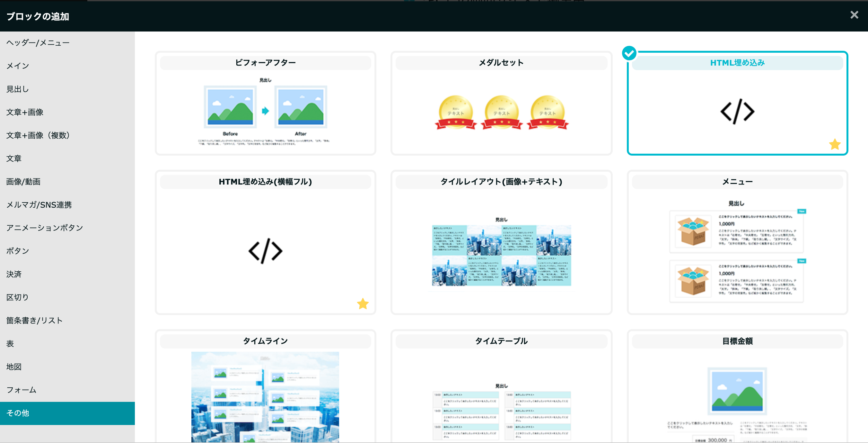Choose the タイムテーブル block title
Viewport: 868px width, 443px height.
(501, 341)
